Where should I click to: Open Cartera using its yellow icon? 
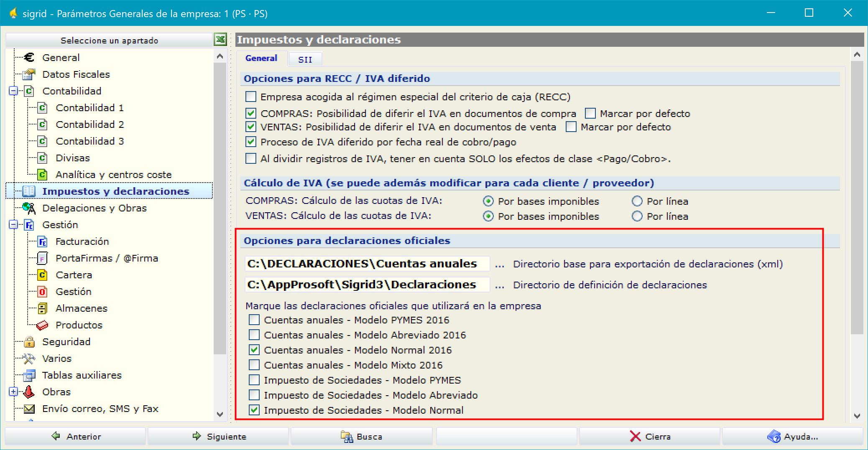coord(42,275)
